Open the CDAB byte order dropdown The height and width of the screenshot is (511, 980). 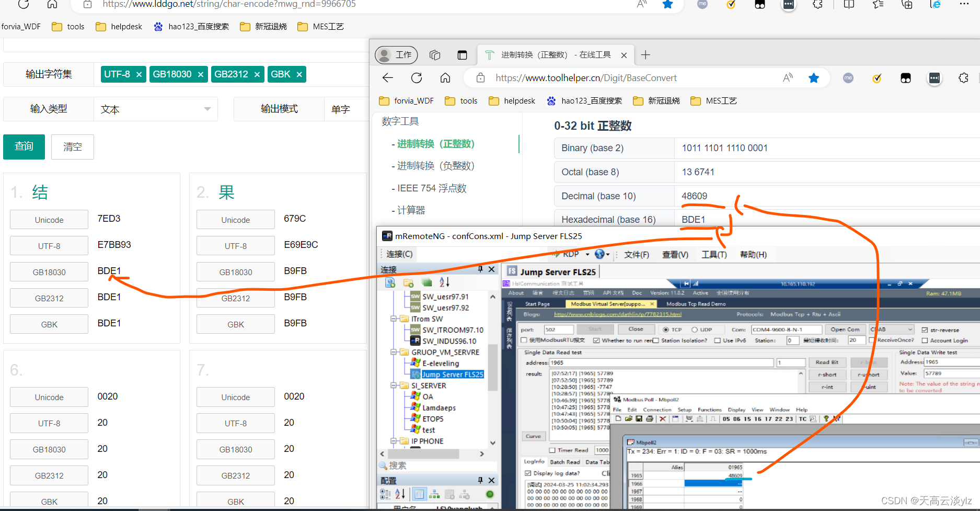pos(891,330)
